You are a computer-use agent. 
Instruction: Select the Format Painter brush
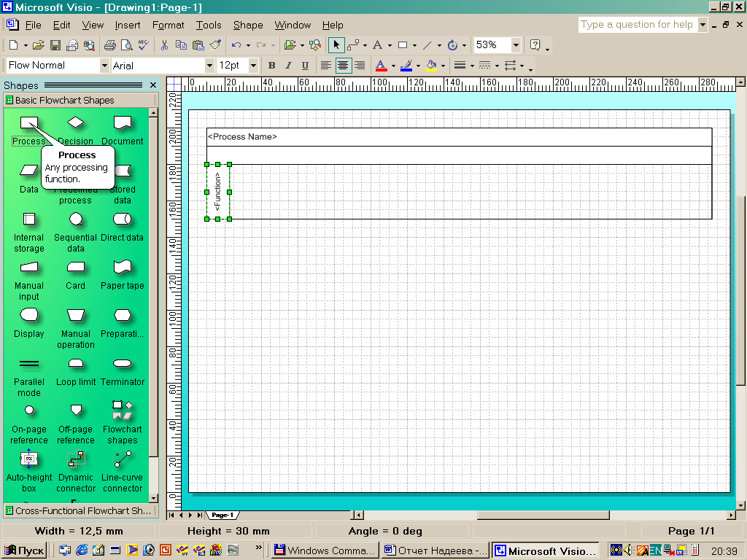pyautogui.click(x=215, y=44)
